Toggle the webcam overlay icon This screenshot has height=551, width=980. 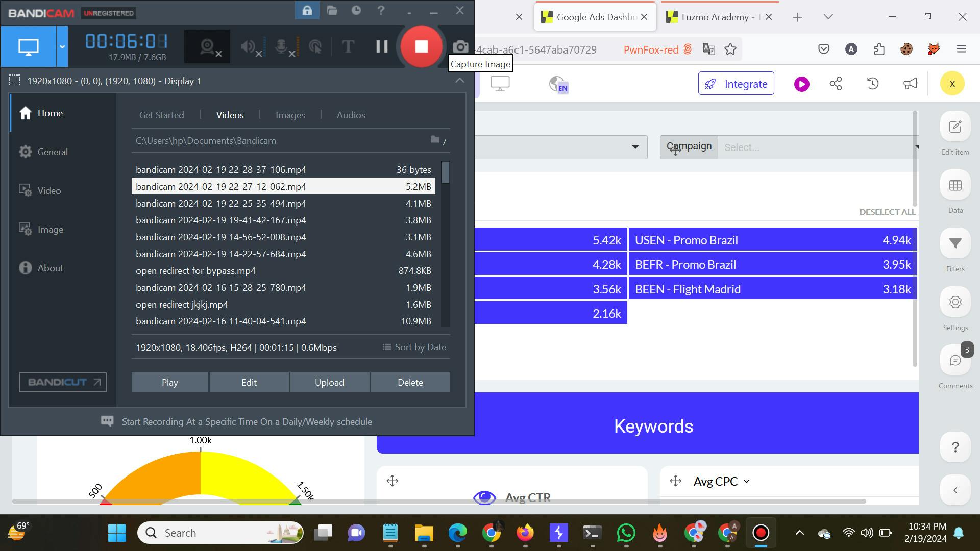(207, 46)
